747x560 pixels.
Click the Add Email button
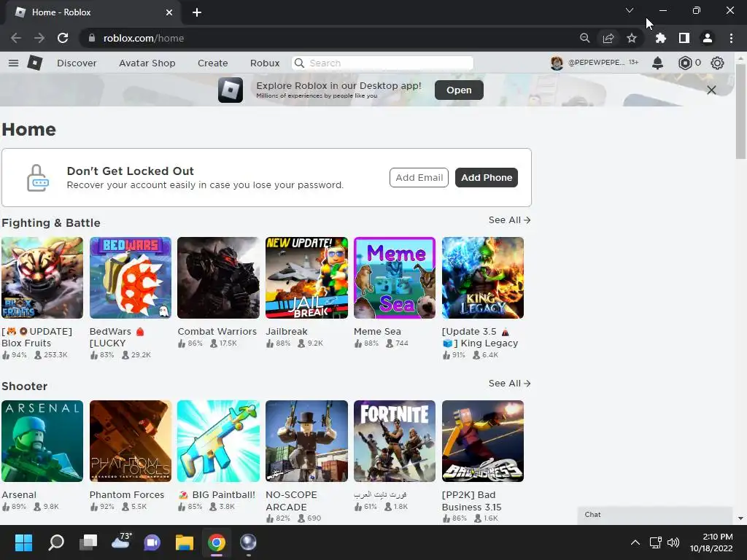point(419,178)
